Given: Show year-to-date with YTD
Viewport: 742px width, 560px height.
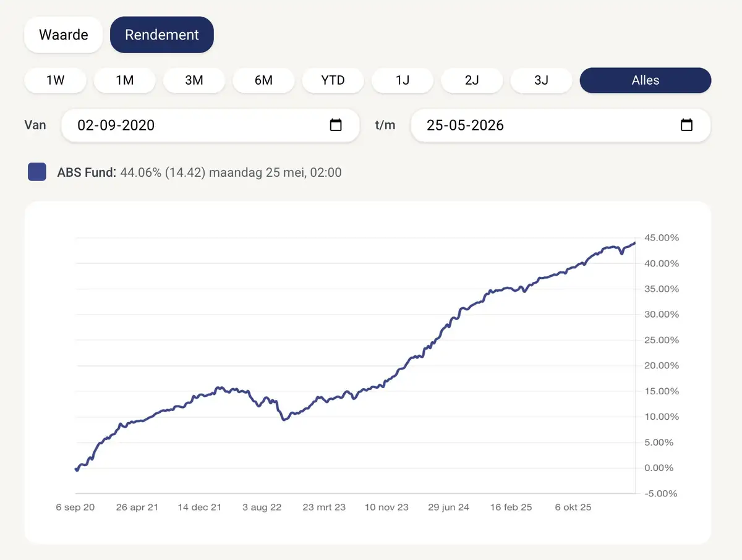Looking at the screenshot, I should pyautogui.click(x=333, y=80).
